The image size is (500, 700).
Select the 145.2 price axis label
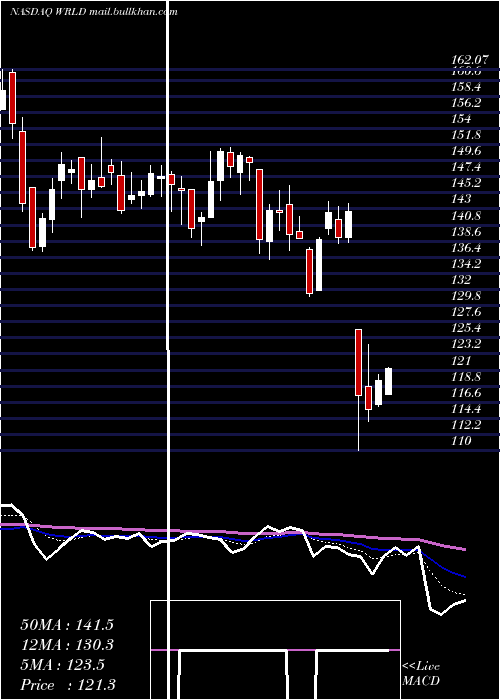tap(468, 183)
